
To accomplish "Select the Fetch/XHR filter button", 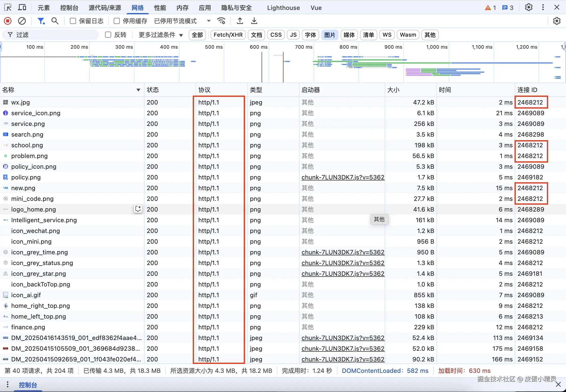I will tap(228, 35).
